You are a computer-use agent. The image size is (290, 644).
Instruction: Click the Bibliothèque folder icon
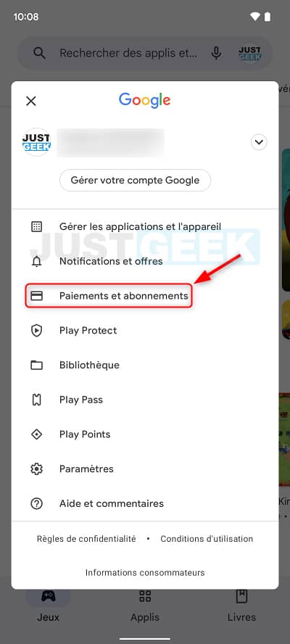pyautogui.click(x=36, y=365)
